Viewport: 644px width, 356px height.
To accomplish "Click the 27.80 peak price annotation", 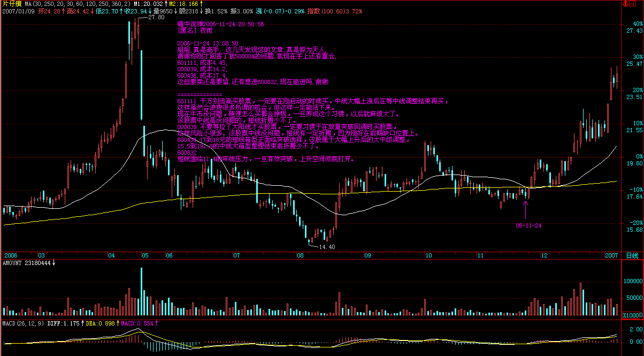I will (x=156, y=18).
